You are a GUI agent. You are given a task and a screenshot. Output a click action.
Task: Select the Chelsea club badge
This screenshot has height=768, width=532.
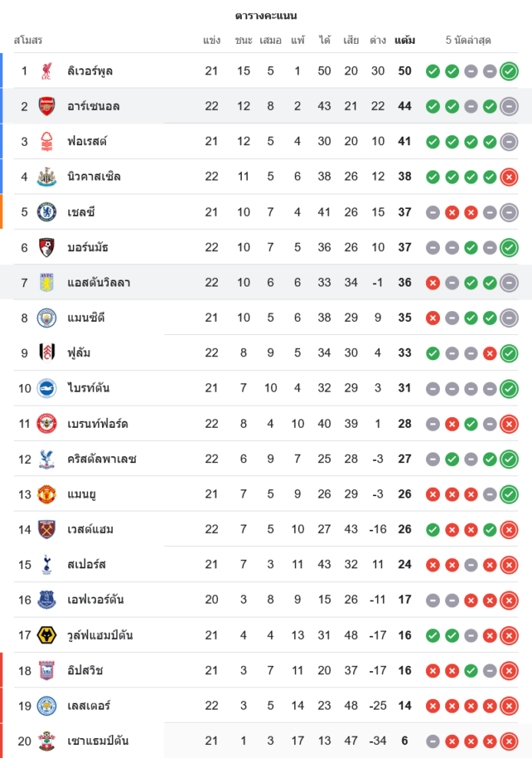coord(47,212)
